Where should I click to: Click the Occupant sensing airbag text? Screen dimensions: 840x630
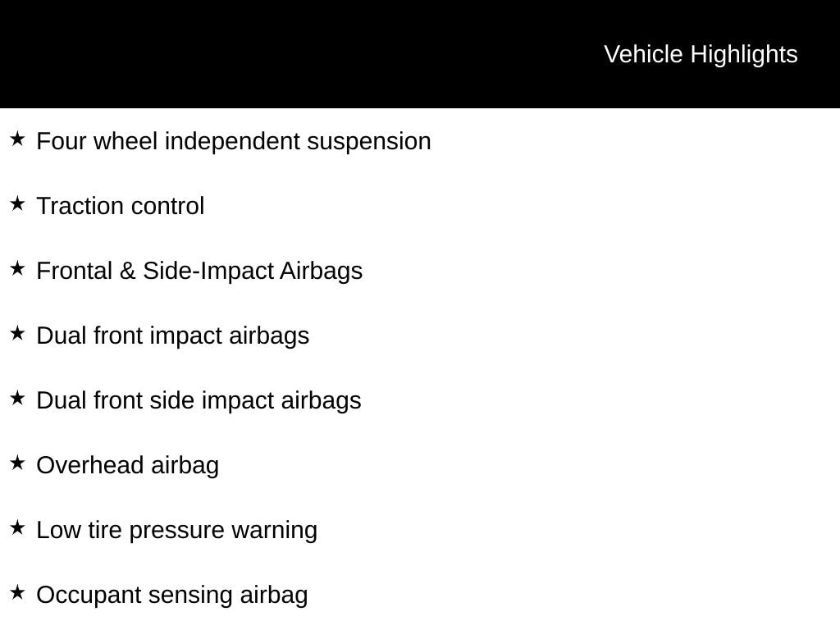pos(172,595)
